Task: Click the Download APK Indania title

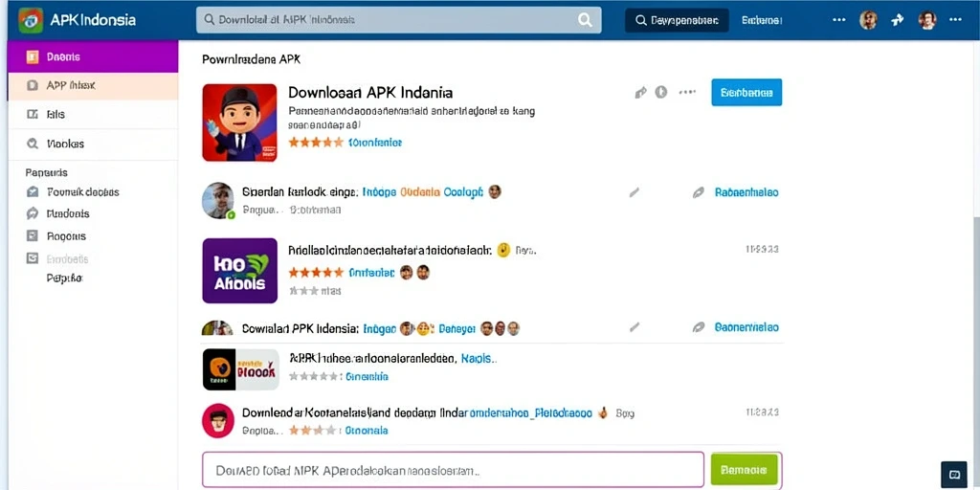Action: tap(370, 93)
